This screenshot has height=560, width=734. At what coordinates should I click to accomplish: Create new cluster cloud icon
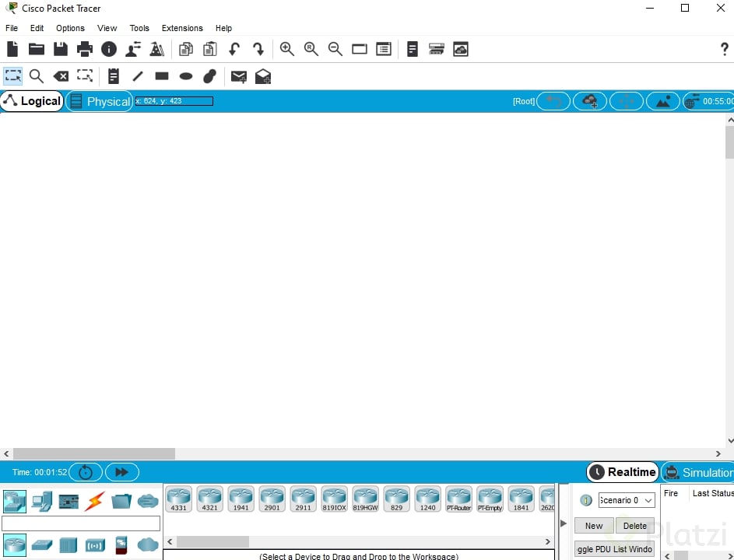[x=590, y=101]
